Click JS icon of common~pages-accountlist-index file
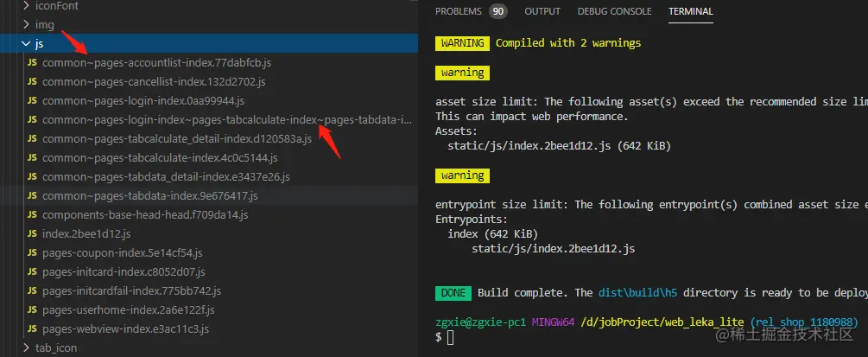Image resolution: width=868 pixels, height=357 pixels. [x=32, y=63]
